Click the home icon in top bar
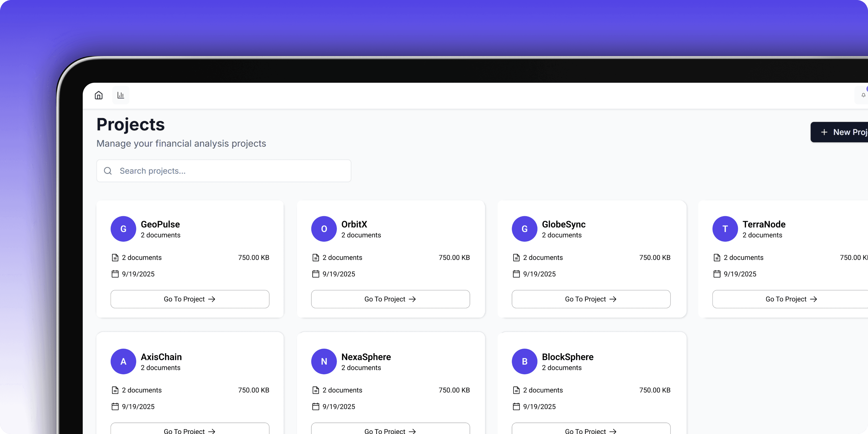 pos(98,95)
